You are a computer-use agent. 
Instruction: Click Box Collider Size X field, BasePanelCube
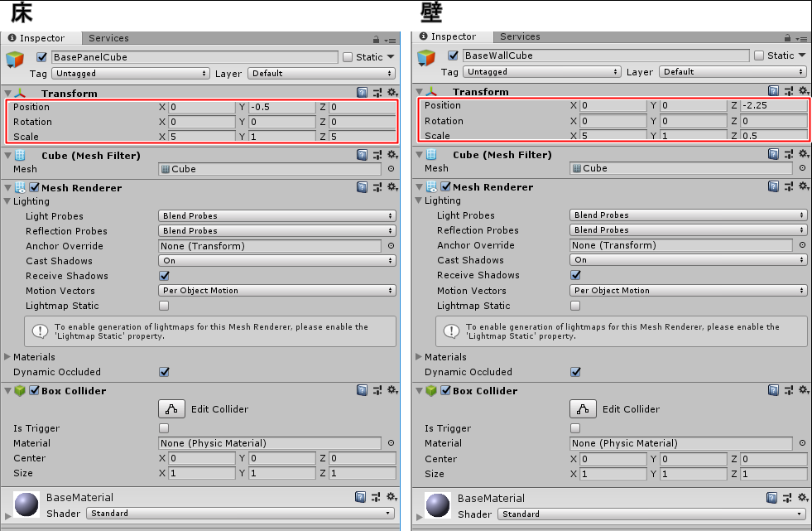pyautogui.click(x=201, y=473)
